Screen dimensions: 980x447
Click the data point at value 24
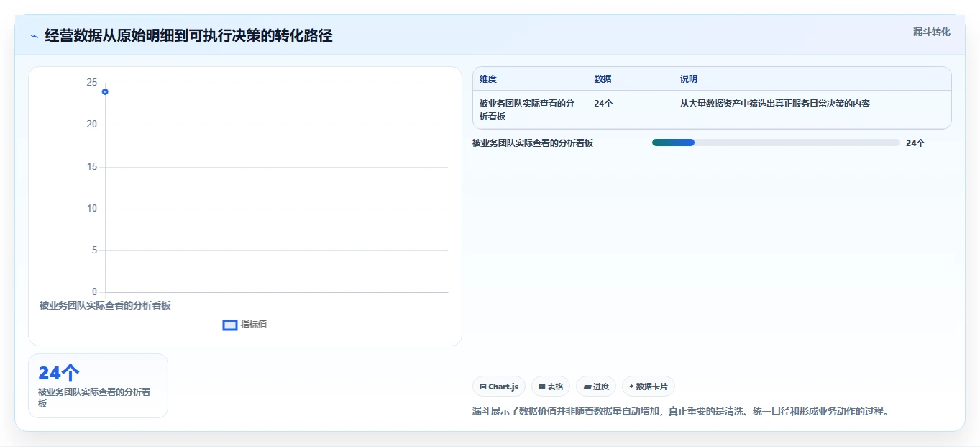(x=105, y=91)
